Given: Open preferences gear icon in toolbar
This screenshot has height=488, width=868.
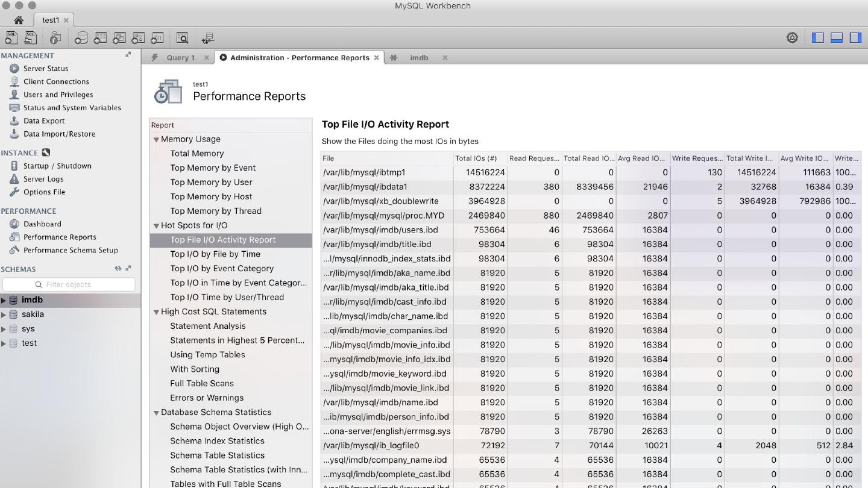Looking at the screenshot, I should click(x=792, y=38).
